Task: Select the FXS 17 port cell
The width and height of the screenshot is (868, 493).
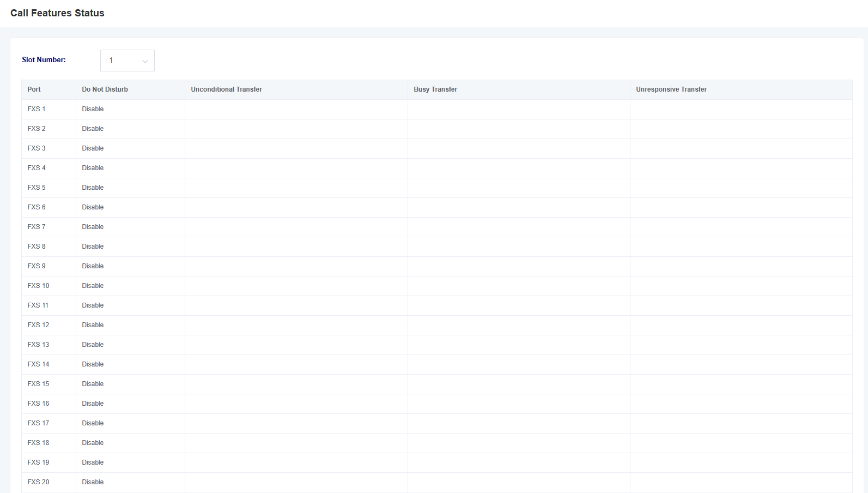Action: [48, 423]
